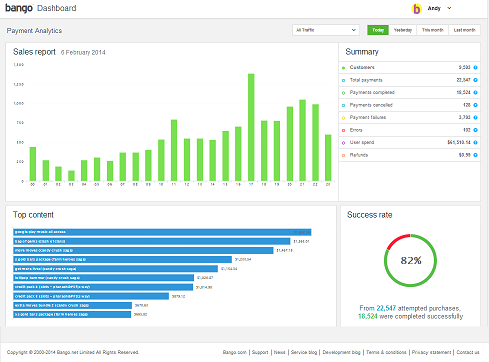The height and width of the screenshot is (362, 489).
Task: Select the google play music all access bar
Action: (162, 232)
